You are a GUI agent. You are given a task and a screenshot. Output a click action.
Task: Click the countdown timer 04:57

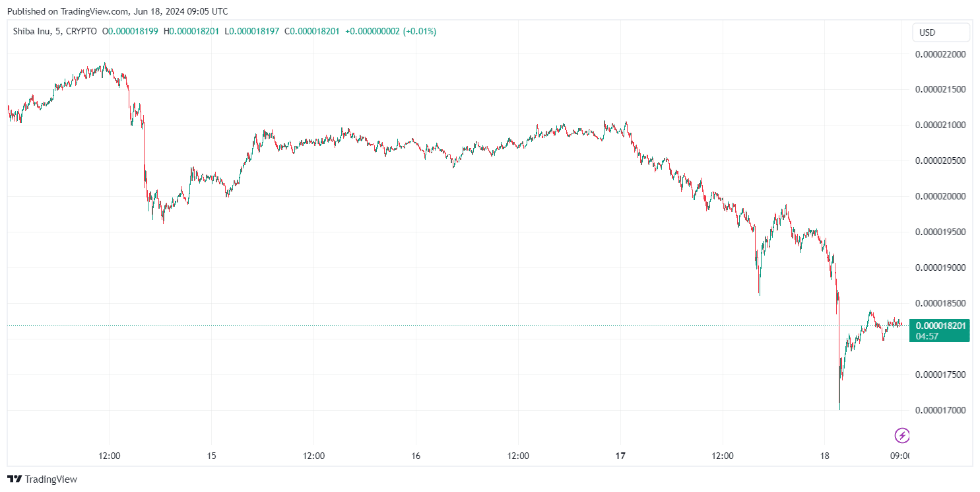[x=927, y=336]
